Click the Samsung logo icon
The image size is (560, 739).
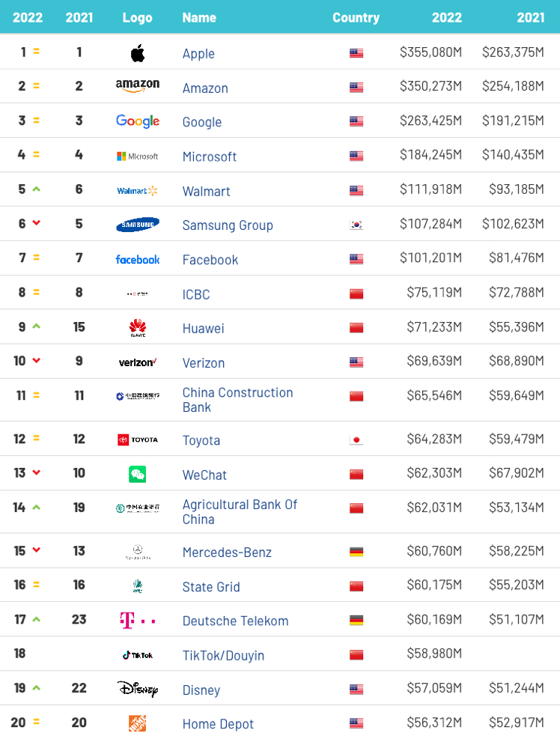click(x=138, y=225)
